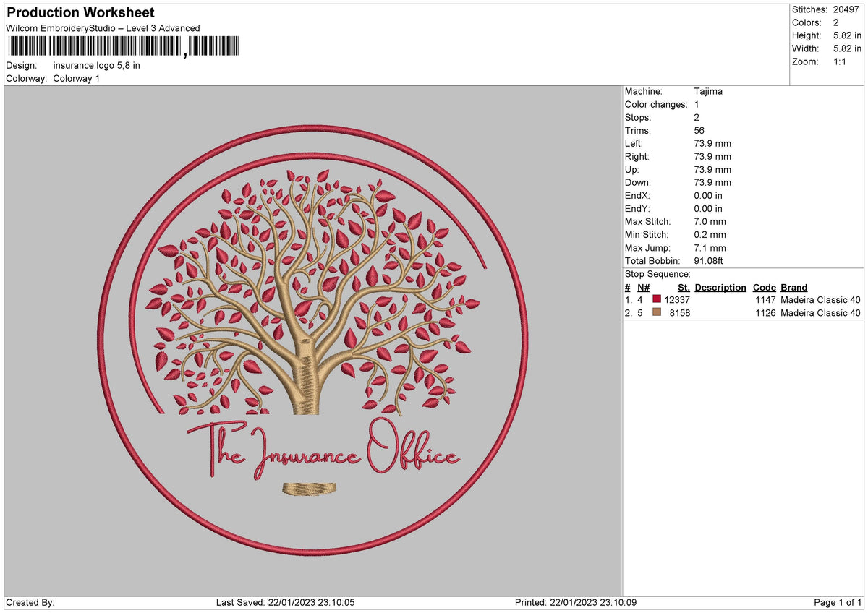The width and height of the screenshot is (868, 613).
Task: Click the Right value 73.9 mm
Action: pyautogui.click(x=712, y=156)
